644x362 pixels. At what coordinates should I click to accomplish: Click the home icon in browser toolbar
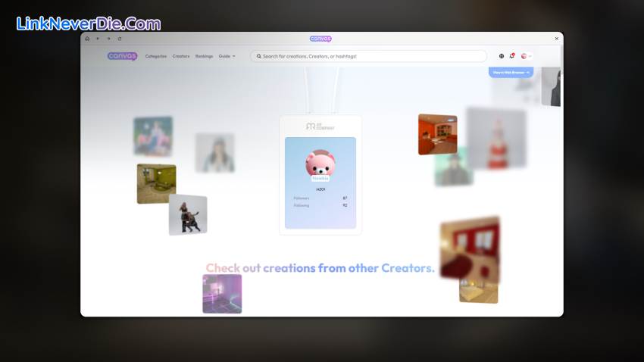[x=87, y=39]
